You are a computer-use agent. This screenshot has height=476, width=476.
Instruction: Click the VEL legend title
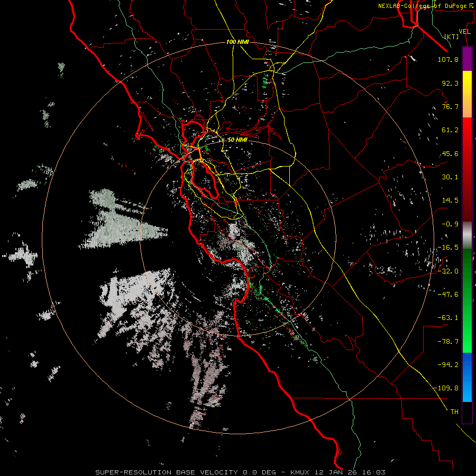click(465, 32)
